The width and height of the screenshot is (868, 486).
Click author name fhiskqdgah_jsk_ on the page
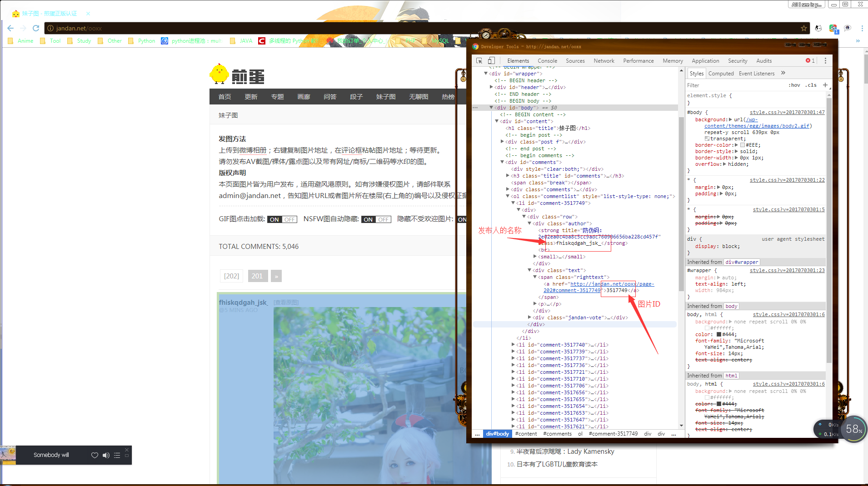click(243, 303)
